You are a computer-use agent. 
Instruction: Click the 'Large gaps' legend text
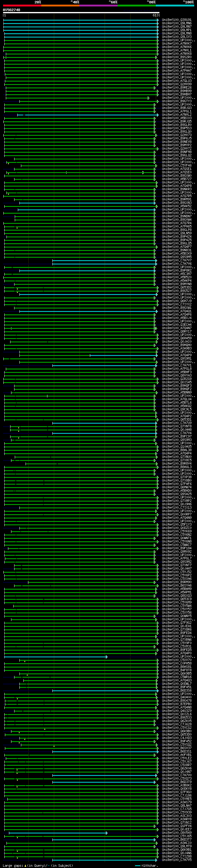coord(13,866)
